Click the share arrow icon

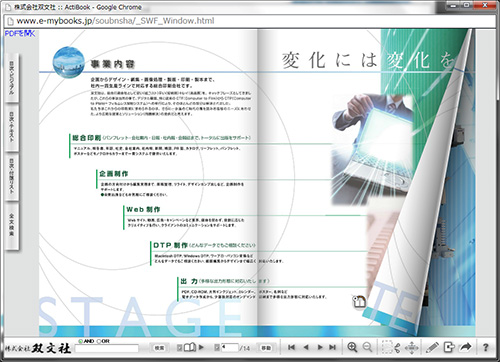[465, 347]
